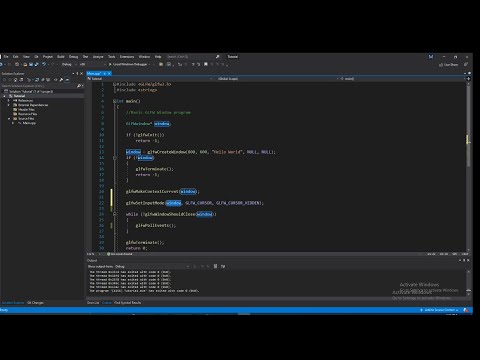The image size is (480, 360).
Task: Click Solution Explorer search magnifier icon
Action: tap(79, 86)
